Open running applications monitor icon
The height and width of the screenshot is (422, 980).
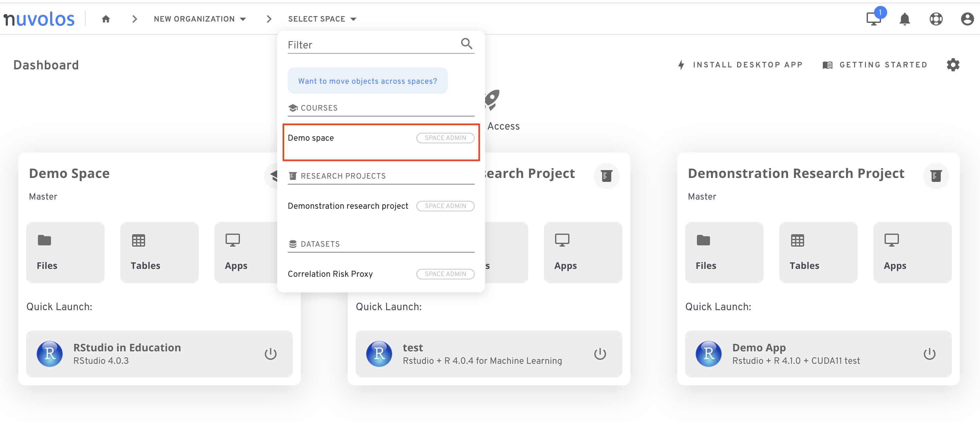tap(873, 19)
